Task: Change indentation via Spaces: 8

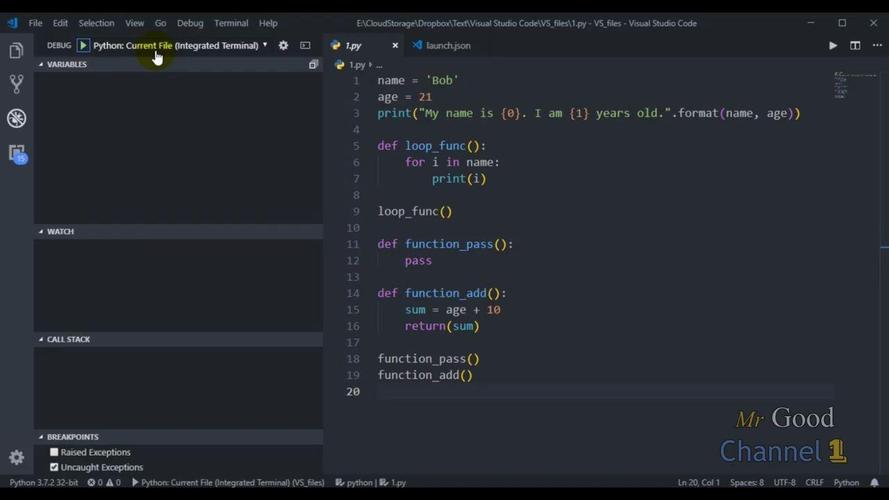Action: (747, 483)
